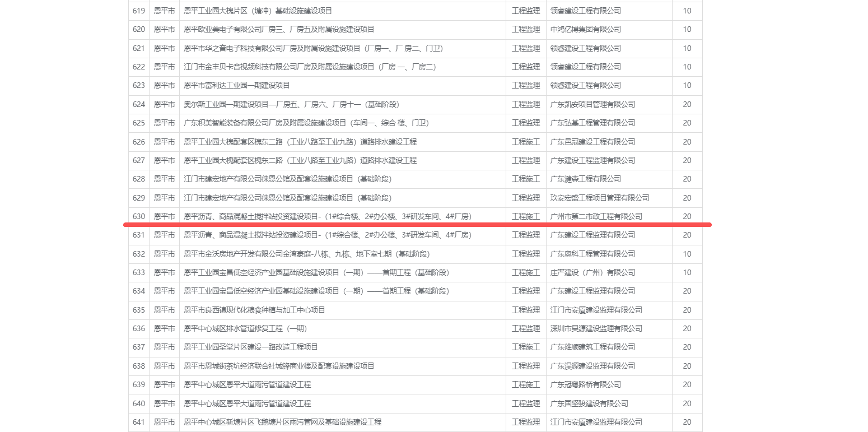Select company 广东凯安项目管理有限公司
Screen dimensions: 868x432
(592, 104)
